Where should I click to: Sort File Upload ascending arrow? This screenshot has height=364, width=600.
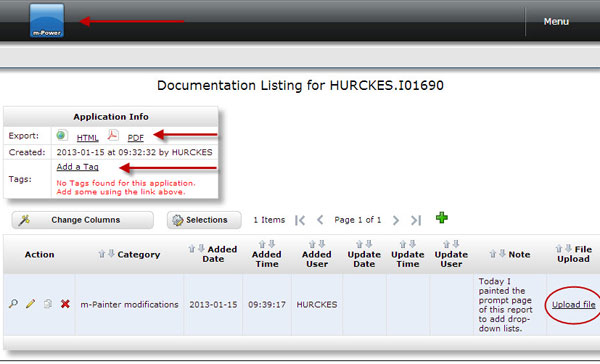tap(559, 249)
